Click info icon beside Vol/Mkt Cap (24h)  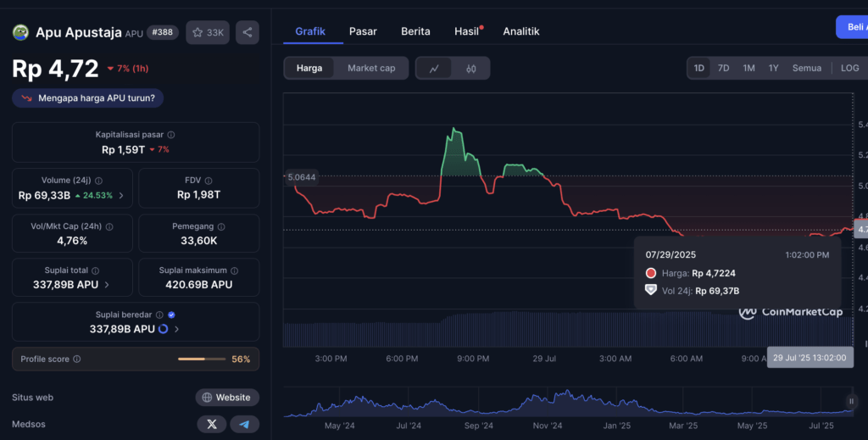click(x=109, y=226)
